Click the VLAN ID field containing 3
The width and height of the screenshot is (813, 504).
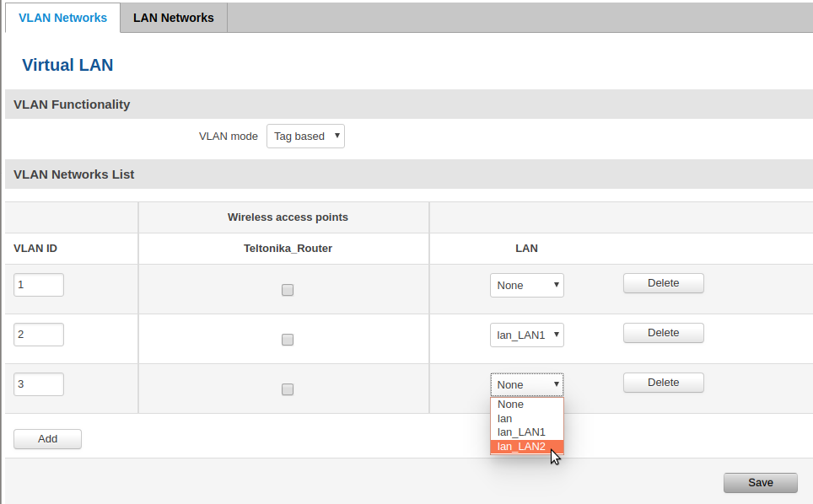click(x=39, y=384)
